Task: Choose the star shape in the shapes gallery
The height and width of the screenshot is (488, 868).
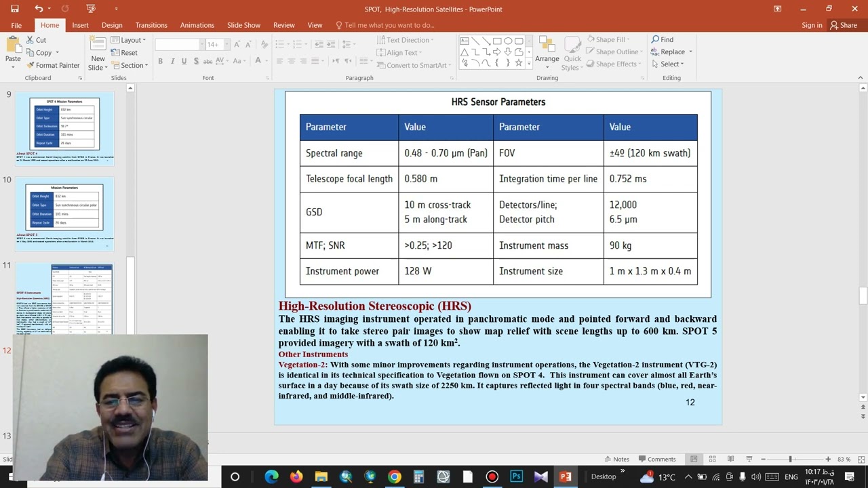Action: 519,63
